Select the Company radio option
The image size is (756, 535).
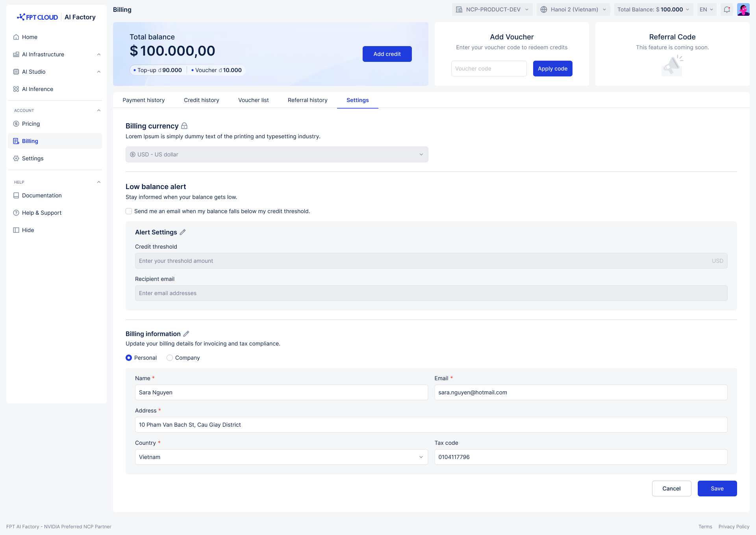170,358
